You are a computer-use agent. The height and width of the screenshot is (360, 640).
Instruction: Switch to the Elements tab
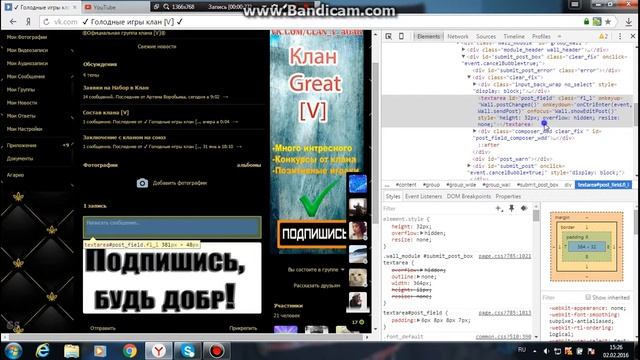pos(429,36)
